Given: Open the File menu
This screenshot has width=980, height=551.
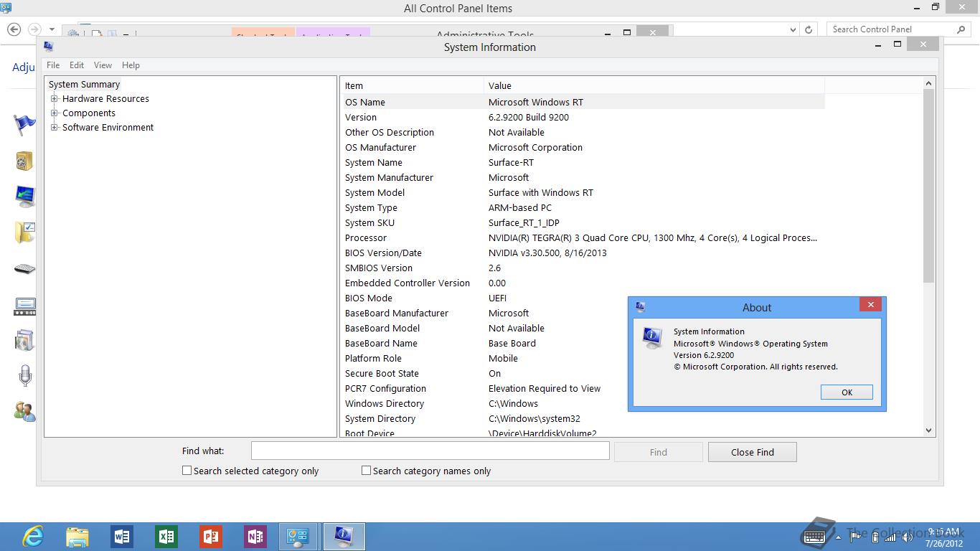Looking at the screenshot, I should (53, 65).
